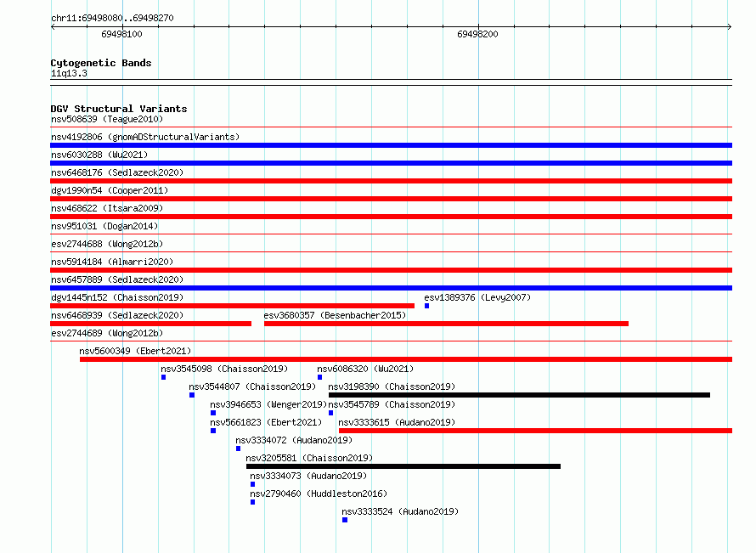Select the nsv3198390 (Chaisson2019) black bar
Screen dimensions: 756x553
click(x=519, y=395)
